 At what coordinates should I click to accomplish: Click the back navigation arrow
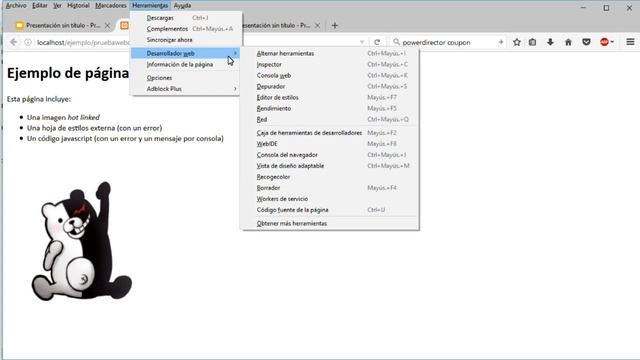pos(13,42)
